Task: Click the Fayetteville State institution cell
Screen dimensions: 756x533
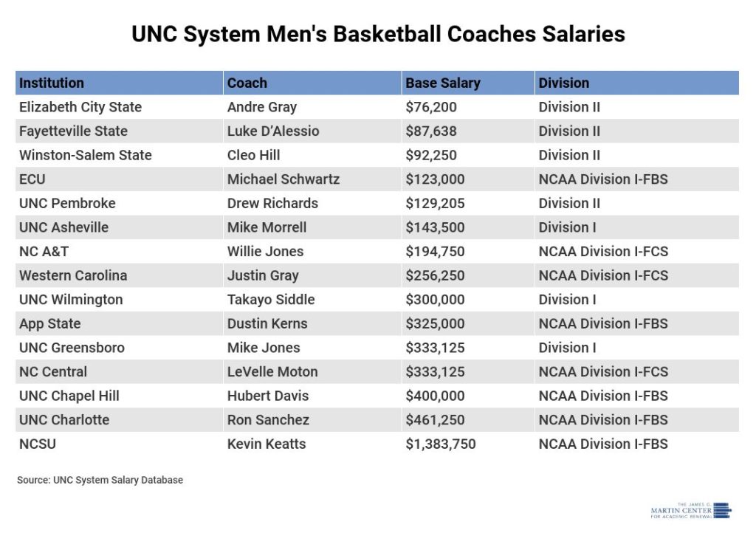Action: (73, 131)
